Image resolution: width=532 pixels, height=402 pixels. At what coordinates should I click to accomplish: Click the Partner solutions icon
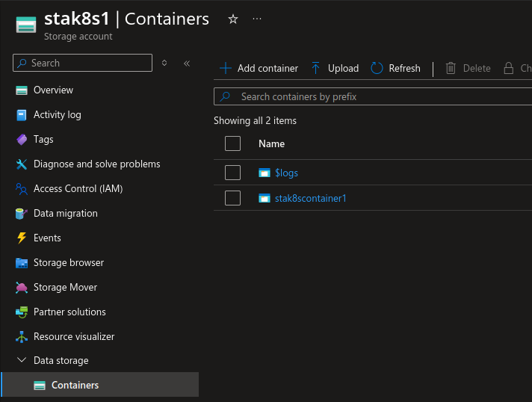click(22, 312)
